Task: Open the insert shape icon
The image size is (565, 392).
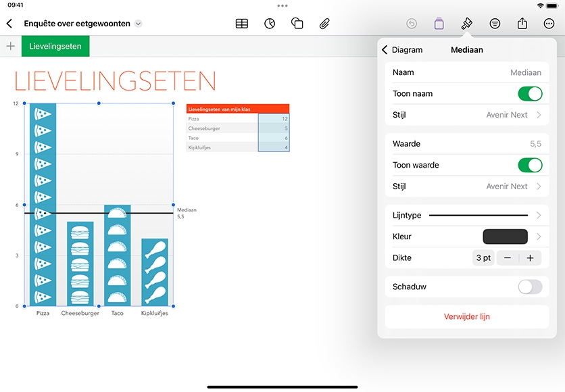Action: (x=297, y=24)
